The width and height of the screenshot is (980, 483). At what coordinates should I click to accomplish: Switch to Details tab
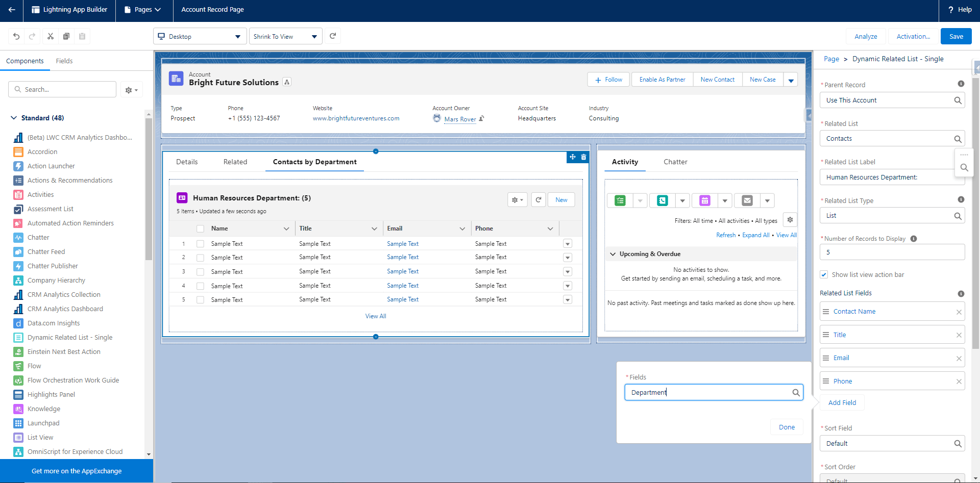(x=187, y=162)
